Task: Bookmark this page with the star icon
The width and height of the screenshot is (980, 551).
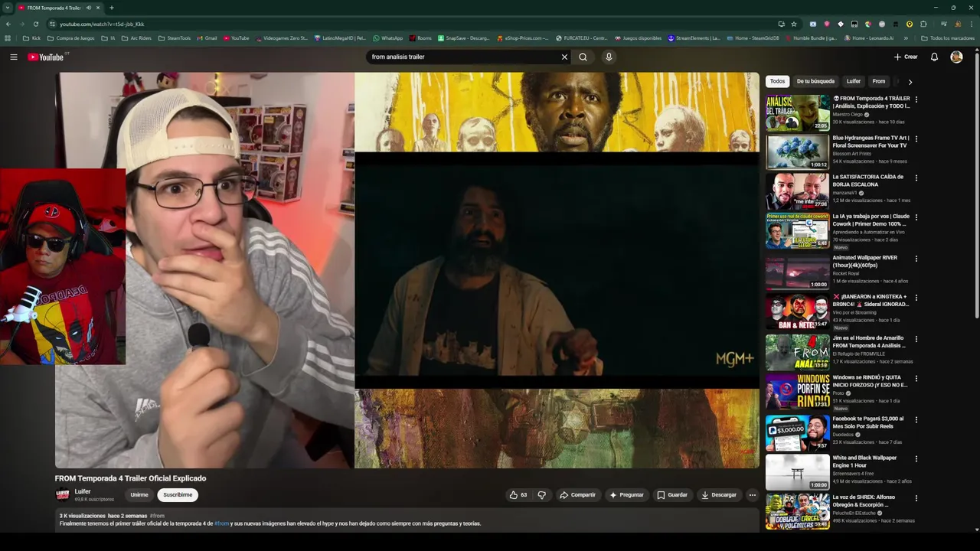Action: coord(794,24)
